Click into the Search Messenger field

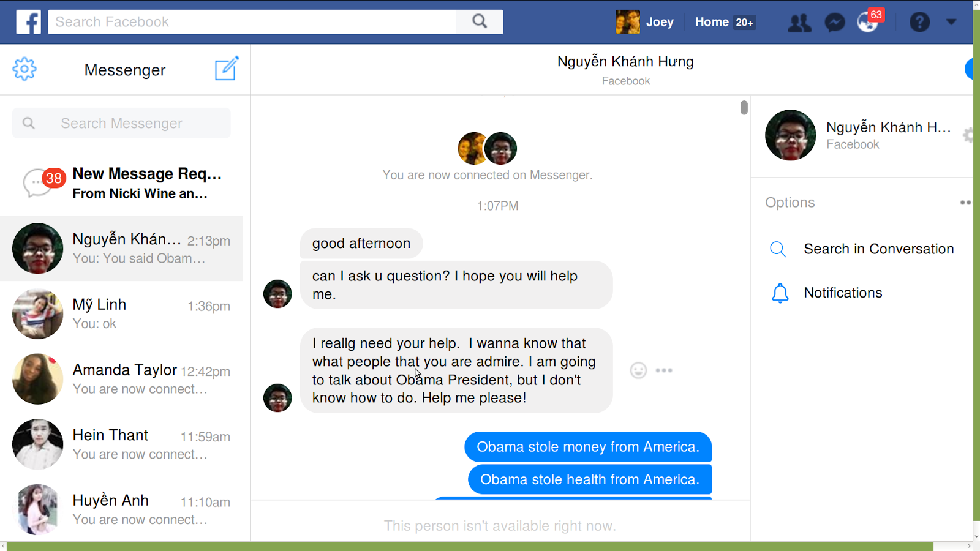[x=121, y=123]
